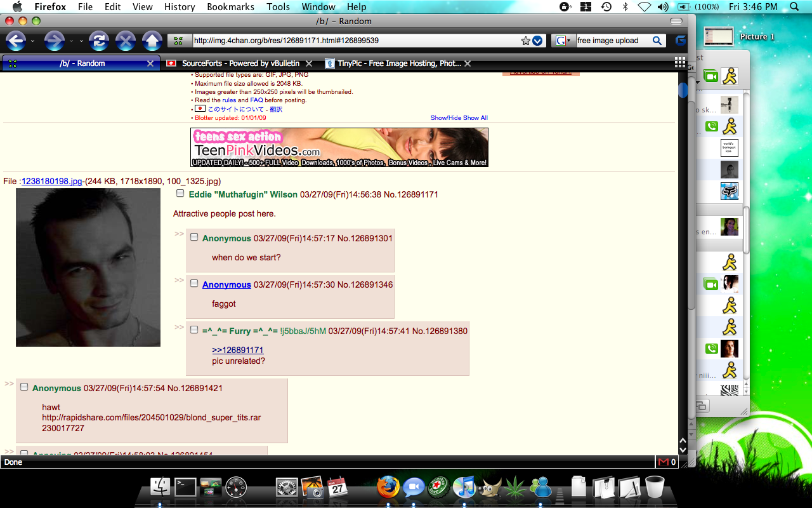Screen dimensions: 812x508
Task: Click the browser Back arrow button
Action: [15, 41]
